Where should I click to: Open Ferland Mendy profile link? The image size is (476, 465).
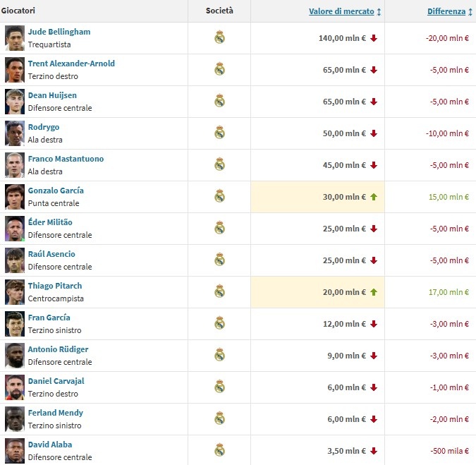pos(56,413)
